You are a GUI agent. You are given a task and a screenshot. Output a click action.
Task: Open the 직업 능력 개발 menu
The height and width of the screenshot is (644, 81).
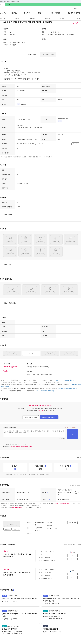(55, 13)
